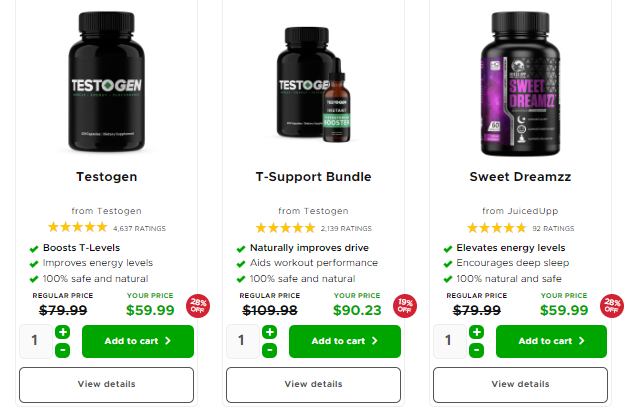Increase T-Support Bundle quantity with plus icon
This screenshot has width=628, height=414.
click(270, 332)
